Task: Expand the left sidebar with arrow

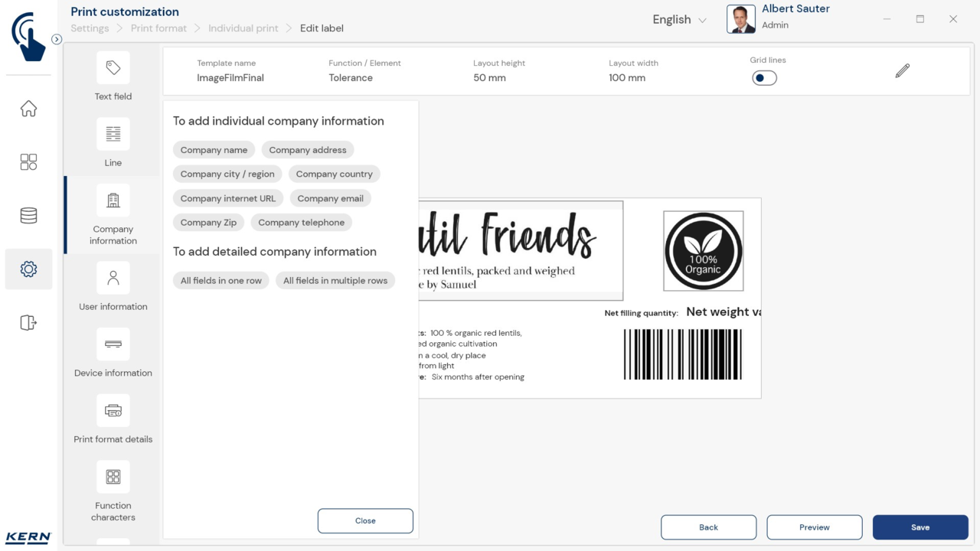Action: coord(57,39)
